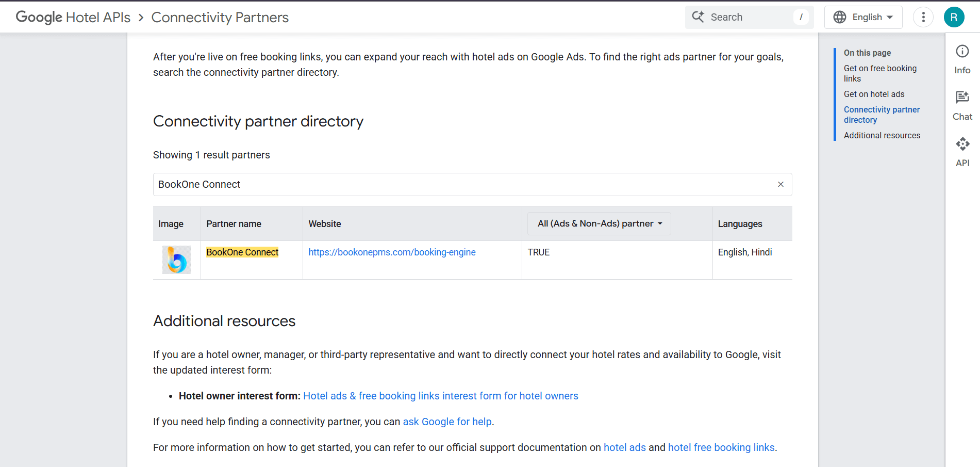The image size is (980, 467).
Task: Select the highlighted BookOne Connect partner name
Action: (x=242, y=252)
